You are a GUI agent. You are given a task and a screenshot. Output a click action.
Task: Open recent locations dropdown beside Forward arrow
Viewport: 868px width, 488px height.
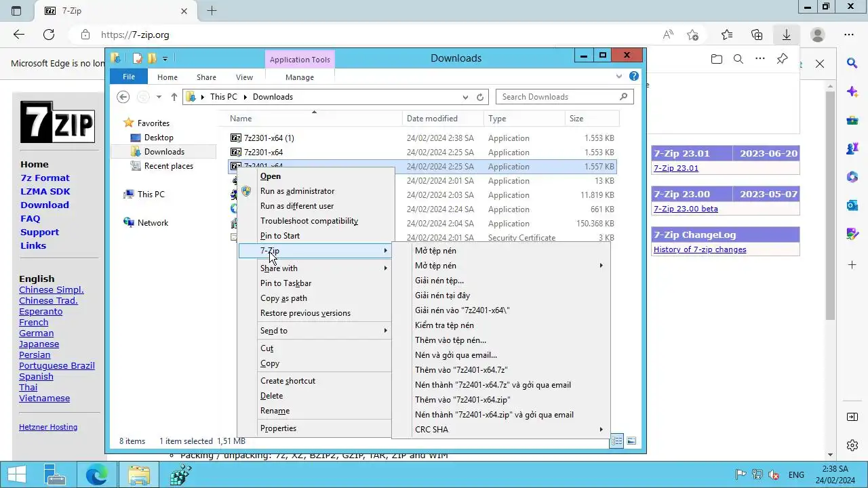[159, 97]
